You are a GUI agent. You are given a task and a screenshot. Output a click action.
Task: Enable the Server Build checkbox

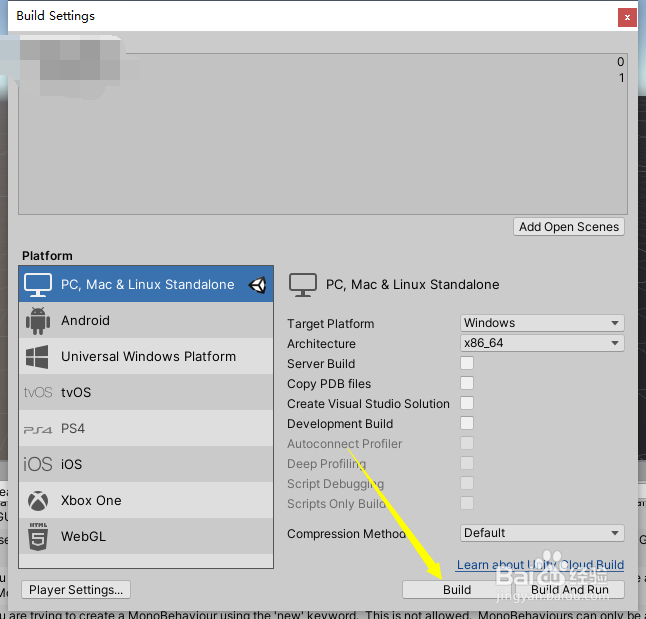[467, 363]
